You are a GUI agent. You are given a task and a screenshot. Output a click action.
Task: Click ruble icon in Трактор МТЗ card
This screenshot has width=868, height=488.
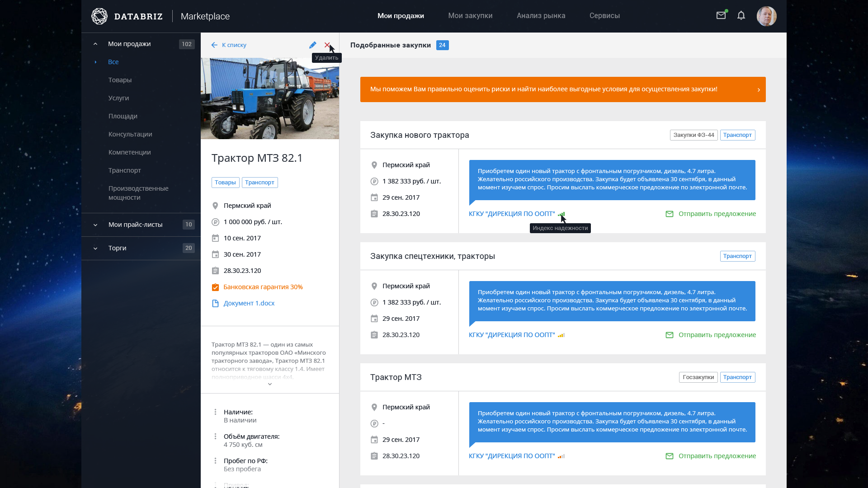374,423
